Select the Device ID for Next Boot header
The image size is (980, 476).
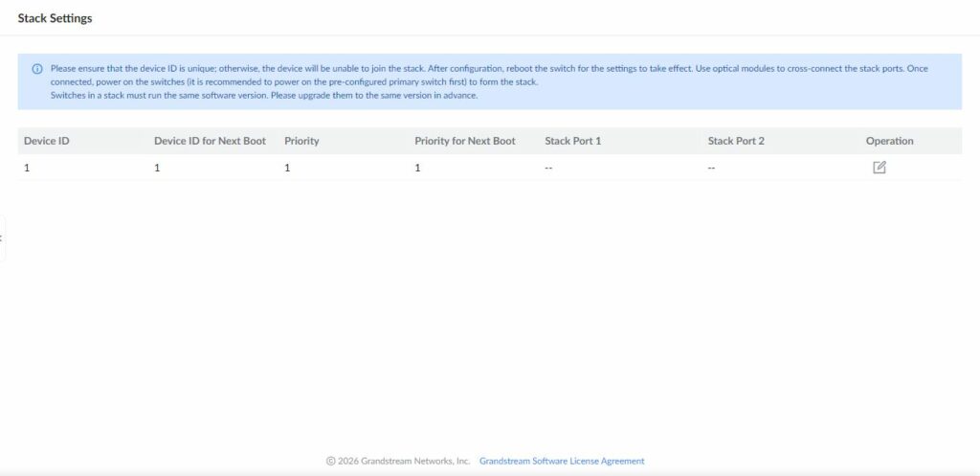210,141
